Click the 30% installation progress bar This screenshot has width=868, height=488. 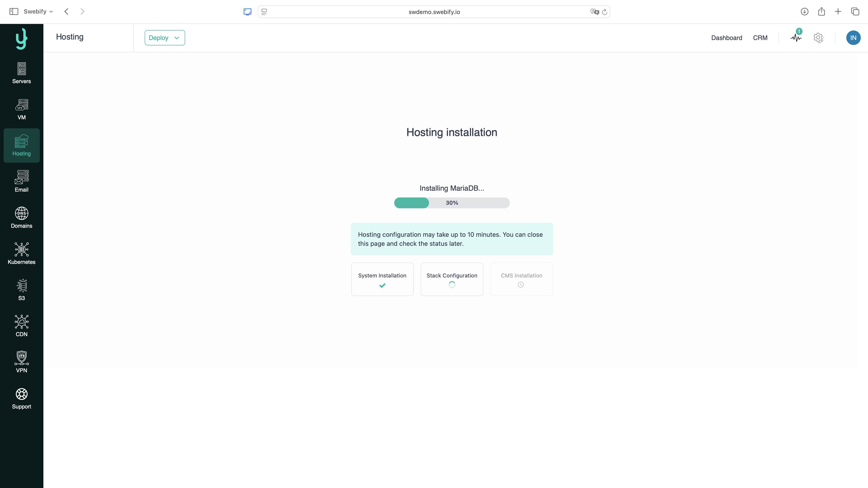pos(452,203)
